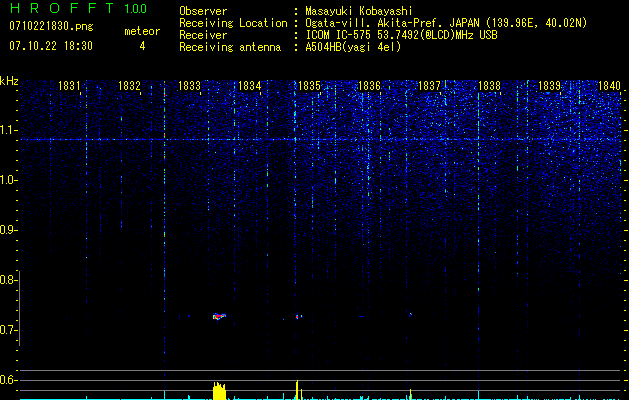Click the Receiver field label
This screenshot has height=400, width=629.
(x=203, y=35)
